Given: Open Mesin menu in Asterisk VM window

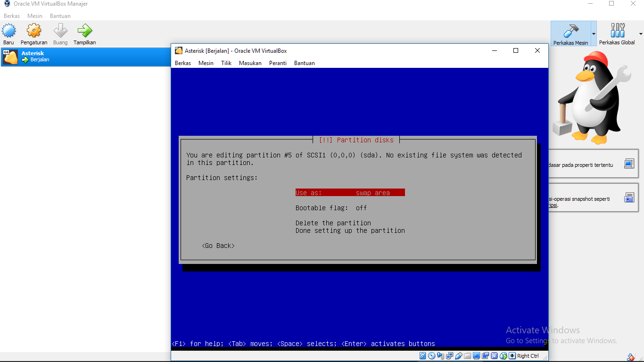Looking at the screenshot, I should click(206, 63).
